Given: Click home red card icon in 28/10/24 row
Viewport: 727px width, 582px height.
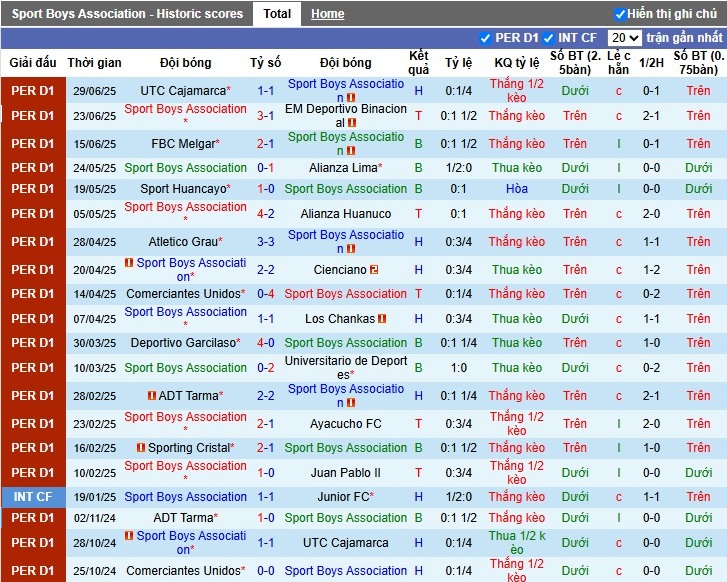Looking at the screenshot, I should click(129, 536).
